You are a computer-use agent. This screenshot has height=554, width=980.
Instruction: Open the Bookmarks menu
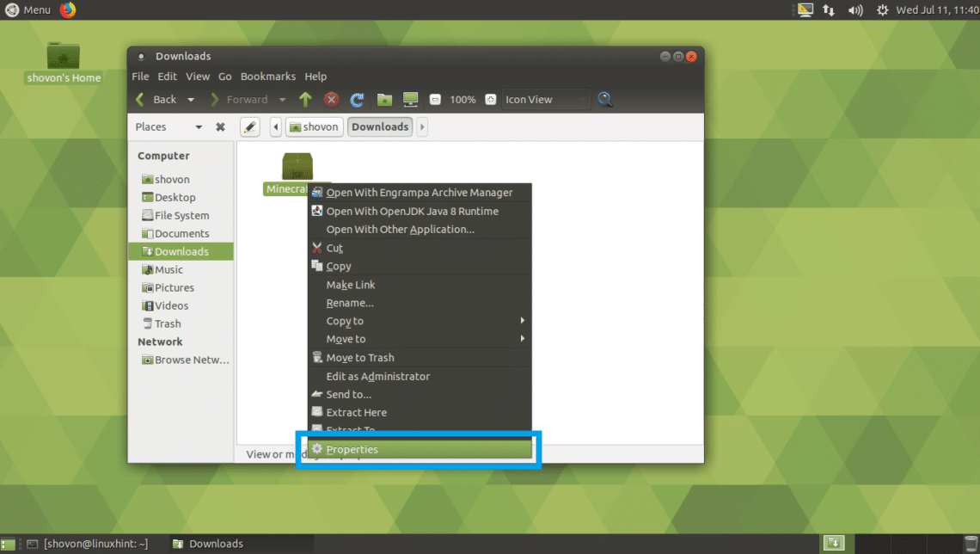point(268,77)
